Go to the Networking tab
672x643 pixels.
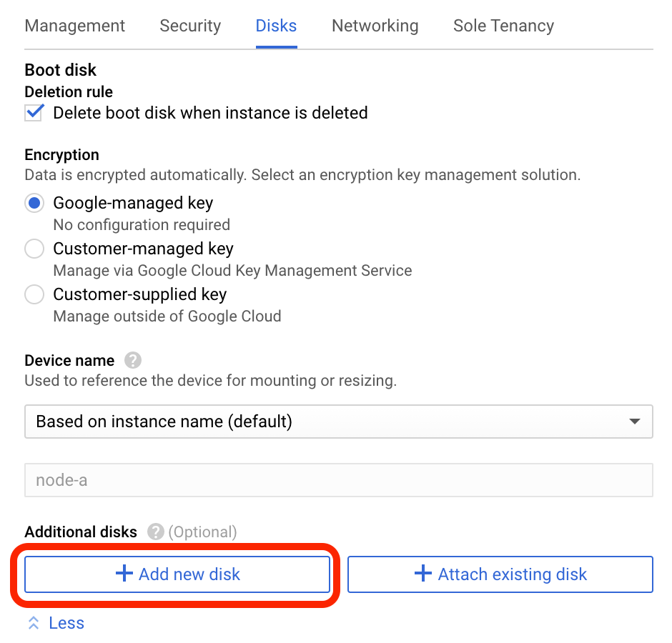point(375,26)
